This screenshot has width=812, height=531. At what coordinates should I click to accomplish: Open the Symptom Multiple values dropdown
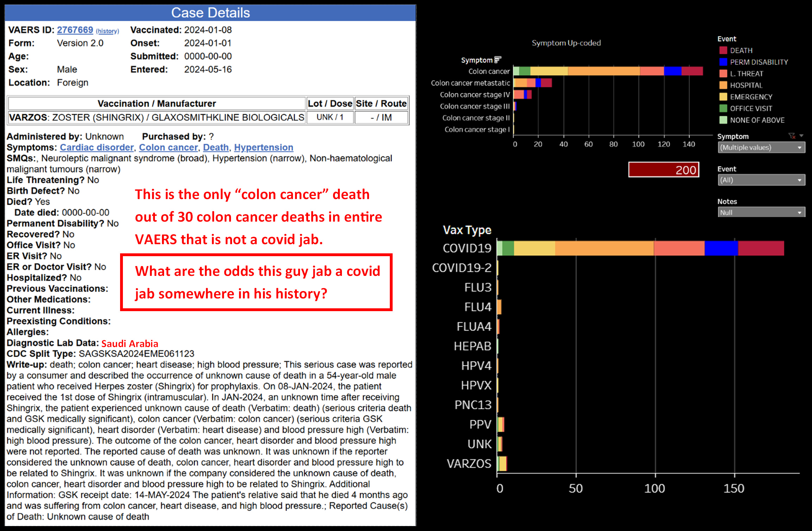(761, 148)
